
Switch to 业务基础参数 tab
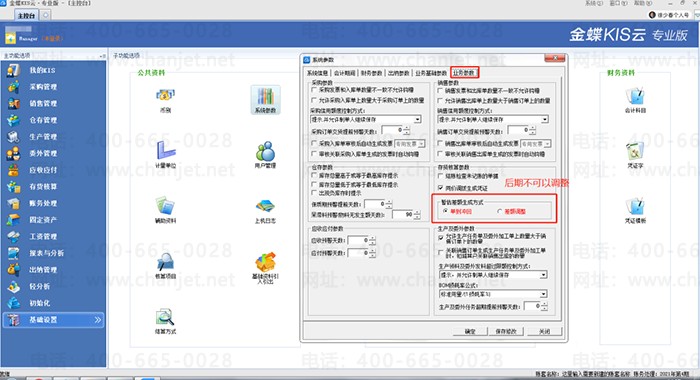[430, 73]
